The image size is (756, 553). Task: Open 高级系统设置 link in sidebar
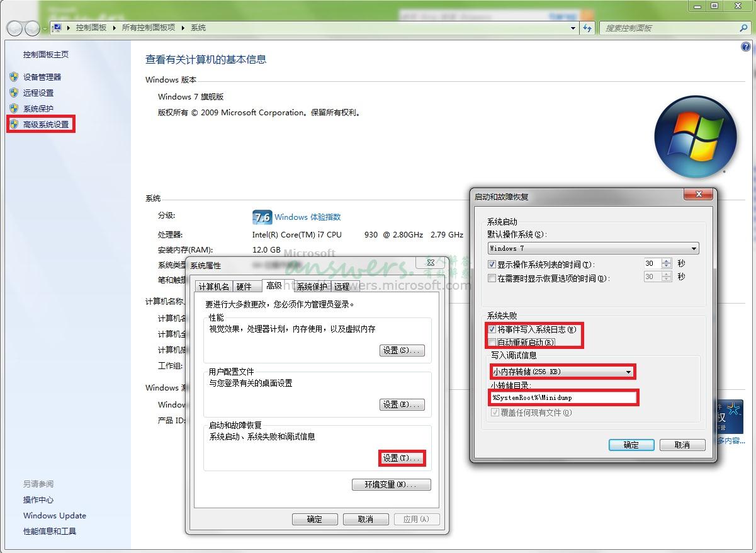46,124
